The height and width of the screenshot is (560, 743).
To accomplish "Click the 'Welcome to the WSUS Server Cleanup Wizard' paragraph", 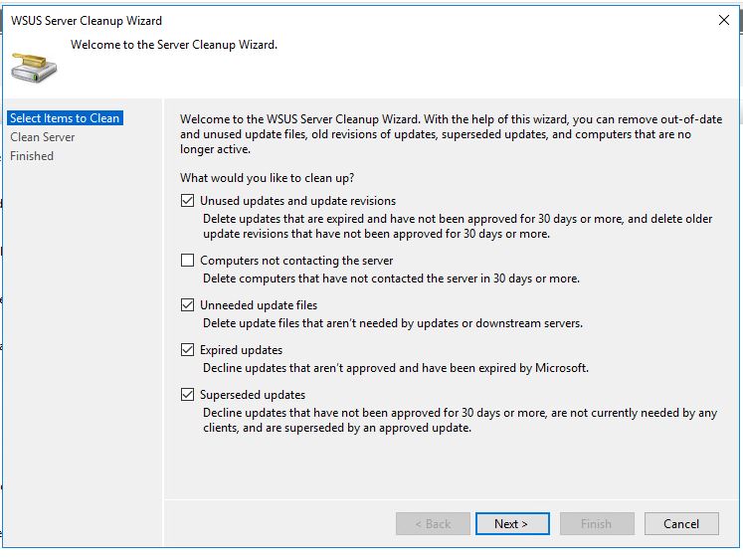I will [452, 134].
